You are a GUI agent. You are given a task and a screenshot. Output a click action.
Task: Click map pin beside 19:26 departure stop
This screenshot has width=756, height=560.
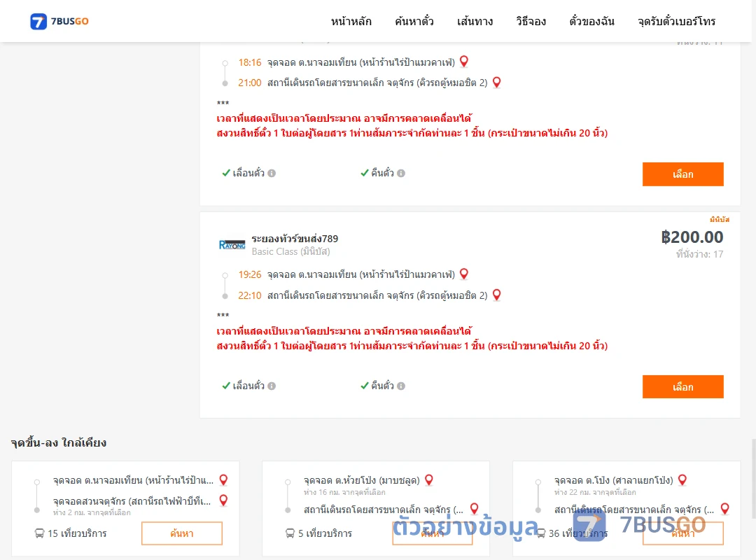tap(464, 274)
